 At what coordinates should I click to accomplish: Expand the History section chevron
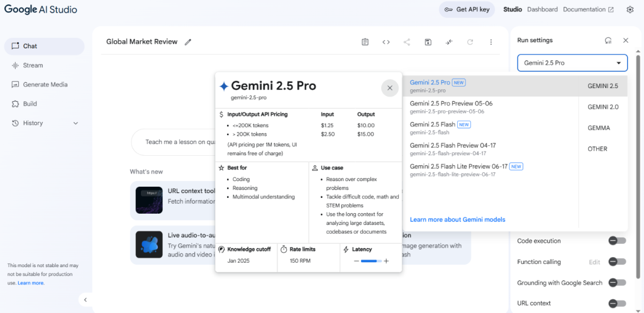point(75,123)
